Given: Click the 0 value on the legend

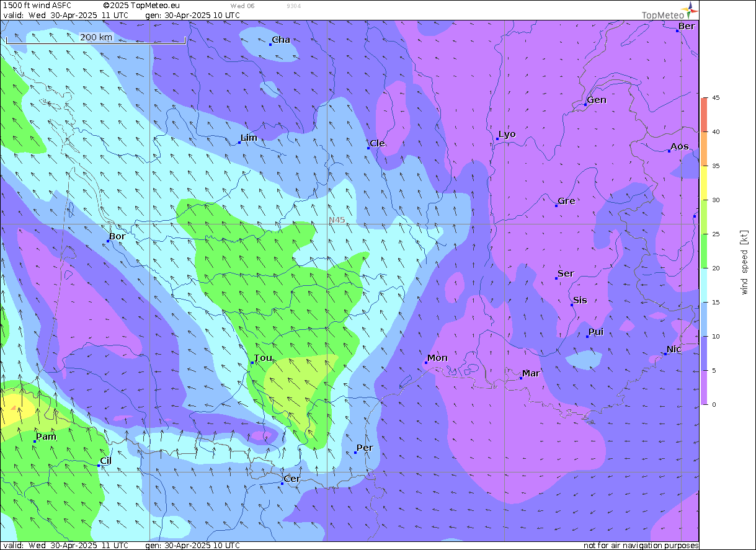Looking at the screenshot, I should [x=714, y=404].
